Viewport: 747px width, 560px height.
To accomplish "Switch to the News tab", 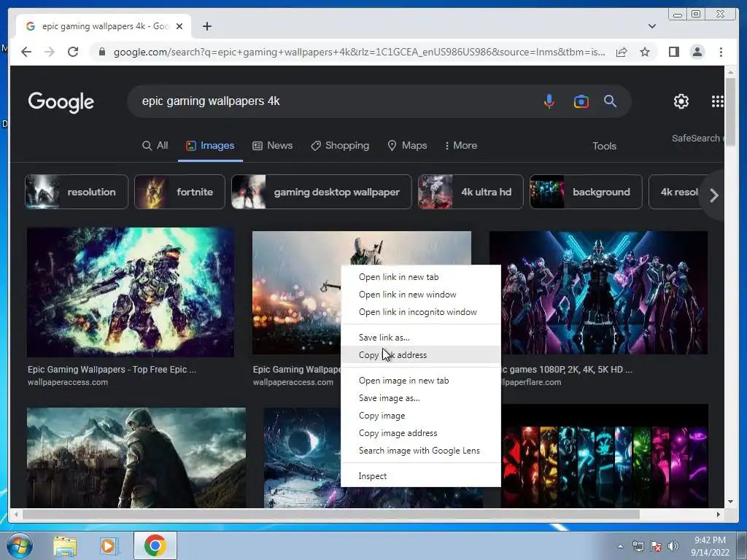I will (273, 146).
